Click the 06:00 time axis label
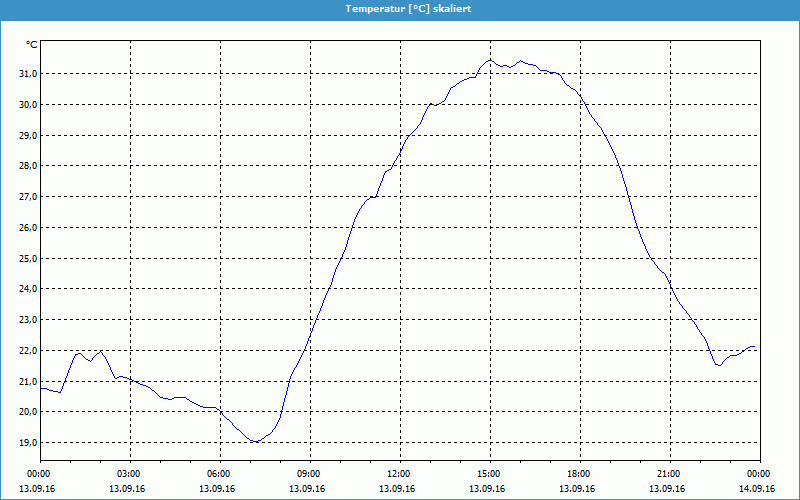Viewport: 800px width, 500px height. click(219, 474)
